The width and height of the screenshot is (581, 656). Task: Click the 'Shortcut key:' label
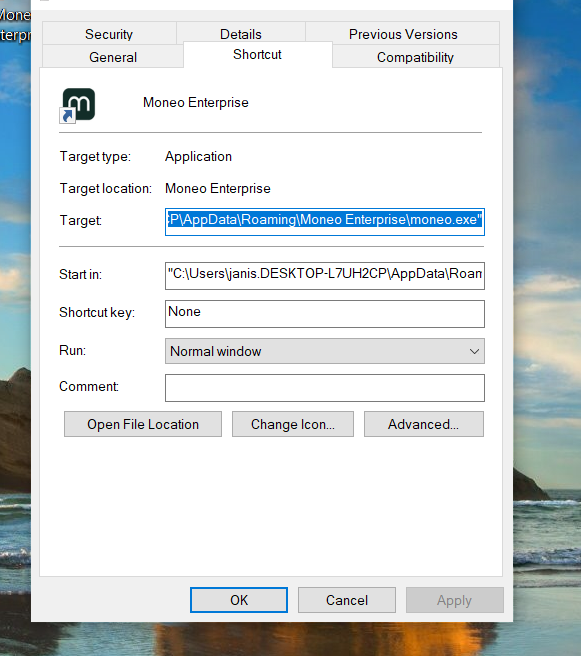[x=97, y=313]
